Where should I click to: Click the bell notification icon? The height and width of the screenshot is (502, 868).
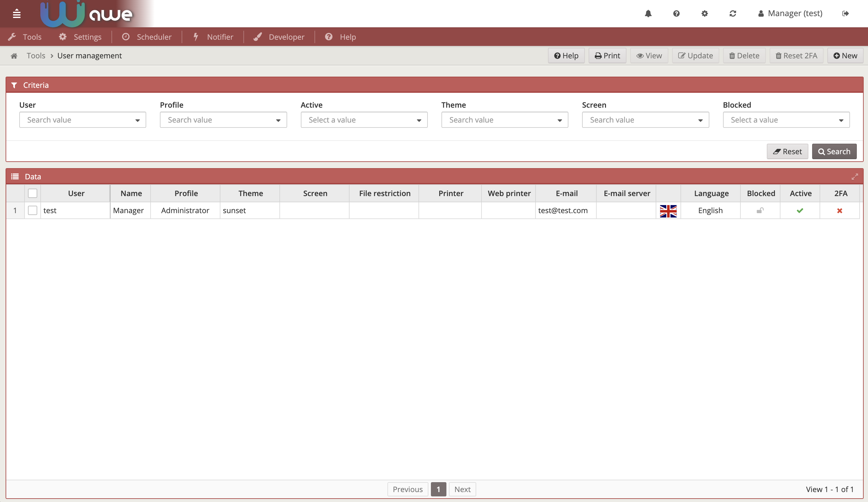point(648,13)
